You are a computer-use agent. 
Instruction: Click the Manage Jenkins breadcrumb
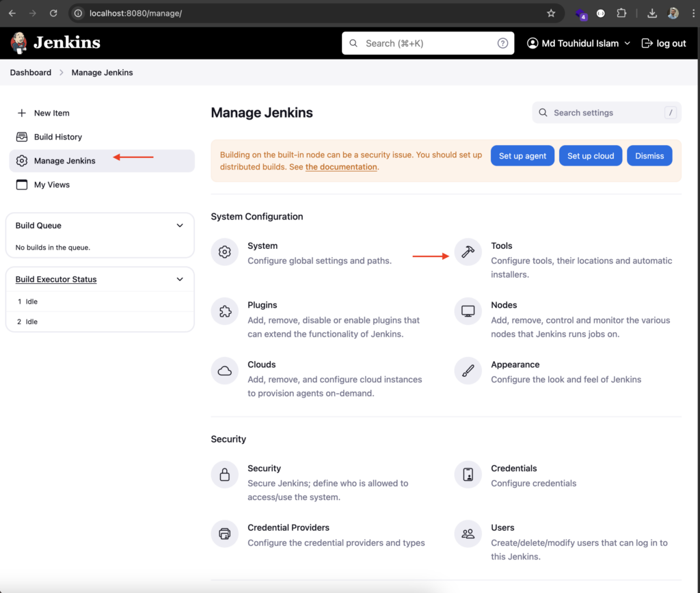pos(103,73)
